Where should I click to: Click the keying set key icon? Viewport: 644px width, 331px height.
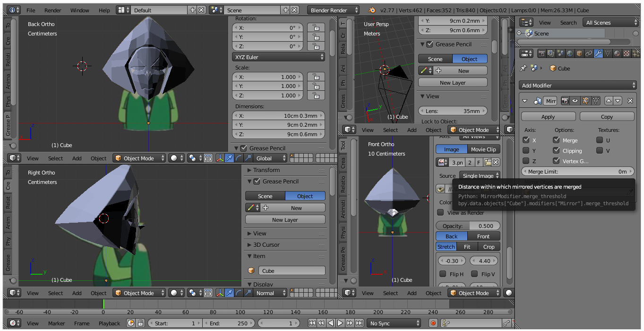coord(445,323)
